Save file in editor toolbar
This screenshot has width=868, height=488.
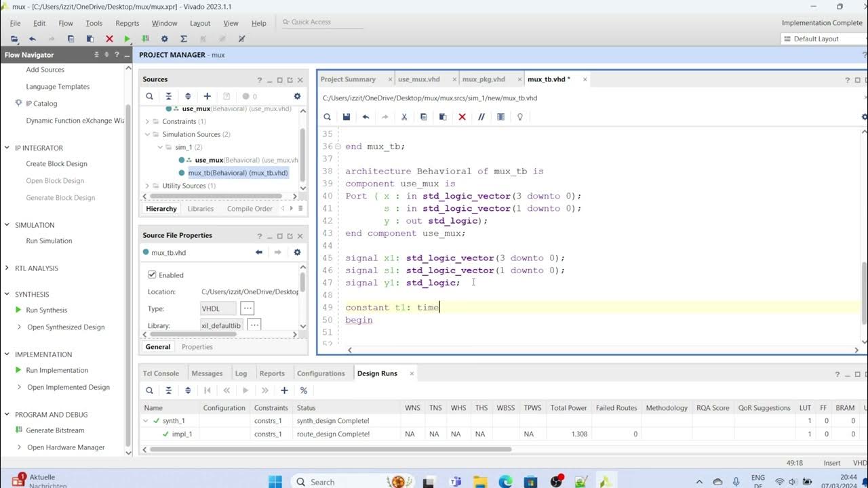pos(347,117)
